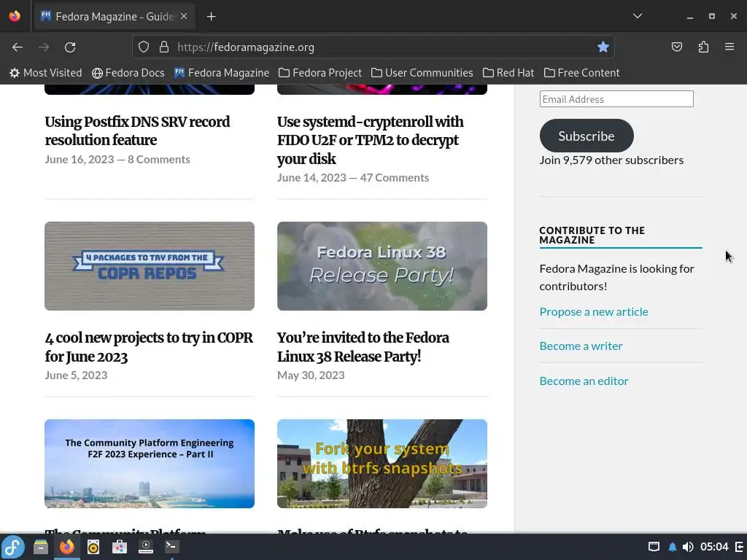
Task: Open the Extensions puzzle icon
Action: pyautogui.click(x=703, y=47)
